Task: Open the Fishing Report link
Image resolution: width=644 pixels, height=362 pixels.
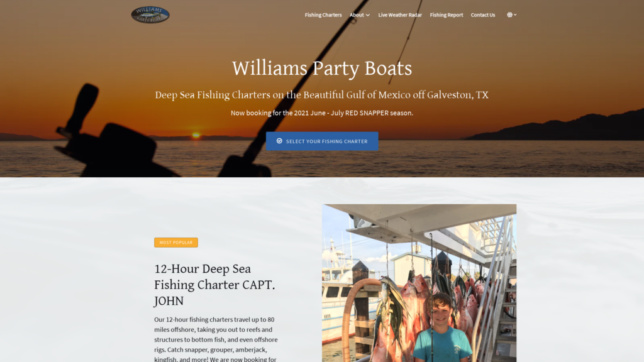Action: pyautogui.click(x=446, y=15)
